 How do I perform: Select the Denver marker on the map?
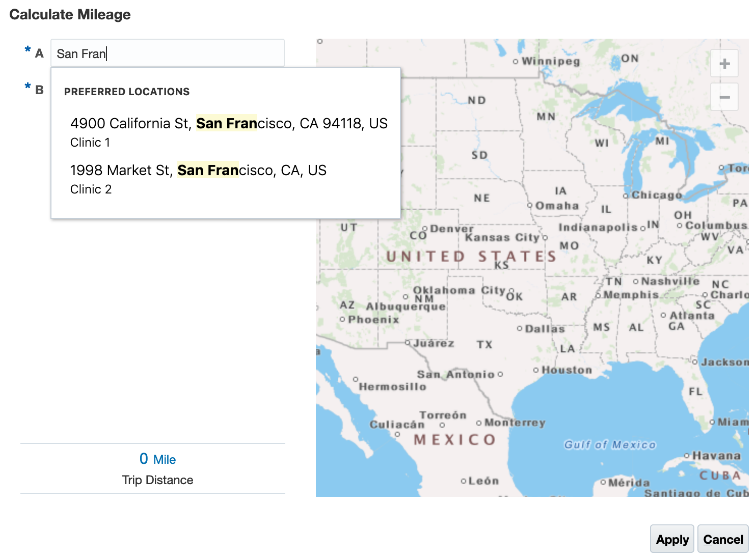(x=425, y=229)
